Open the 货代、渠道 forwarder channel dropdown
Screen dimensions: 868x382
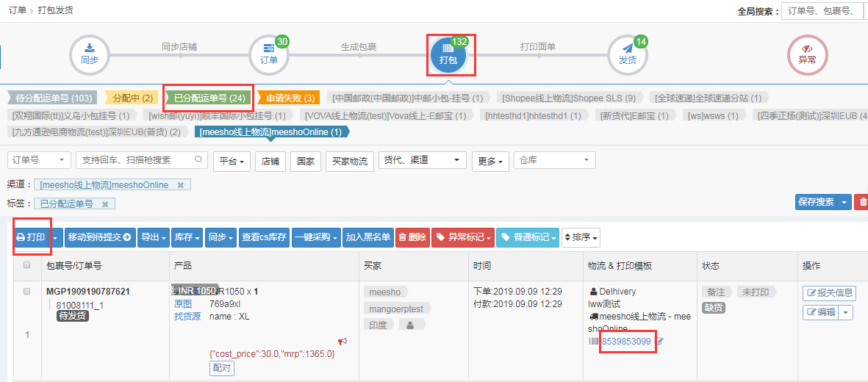tap(421, 160)
